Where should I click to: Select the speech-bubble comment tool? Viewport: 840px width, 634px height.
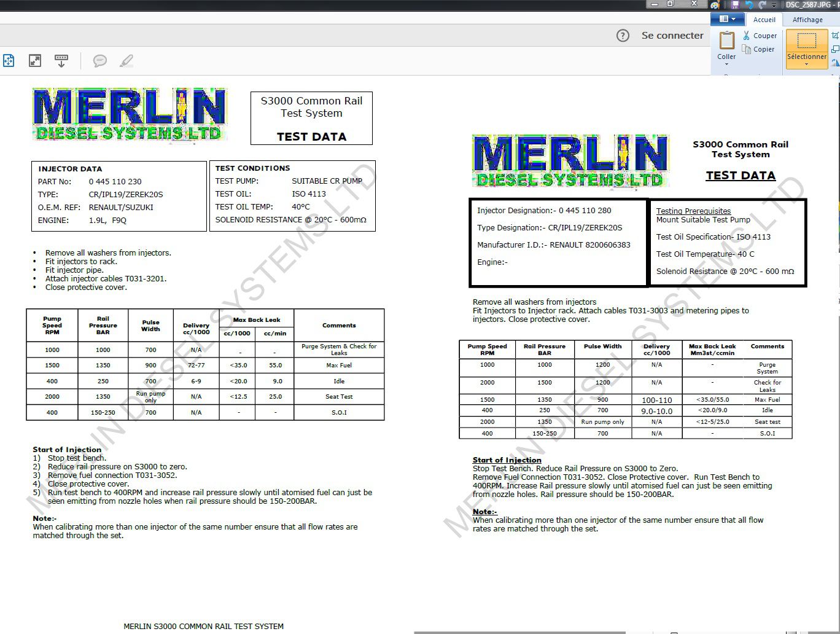[x=99, y=61]
